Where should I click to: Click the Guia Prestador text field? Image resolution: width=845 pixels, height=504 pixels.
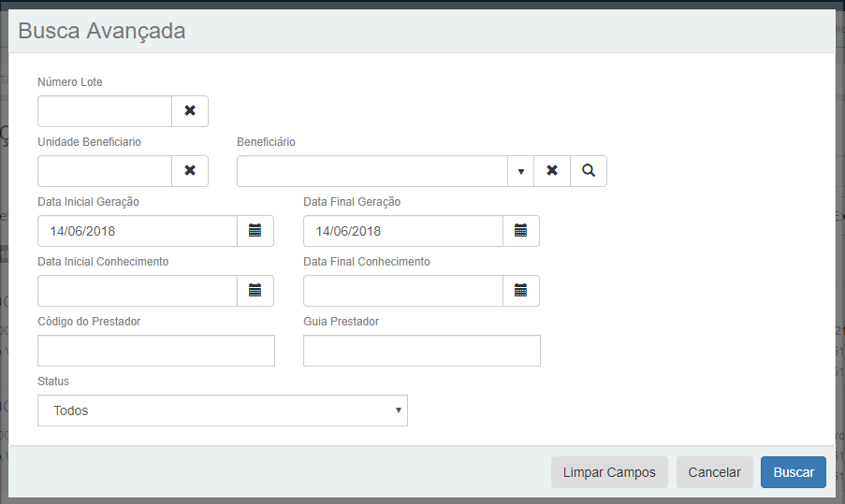coord(422,351)
